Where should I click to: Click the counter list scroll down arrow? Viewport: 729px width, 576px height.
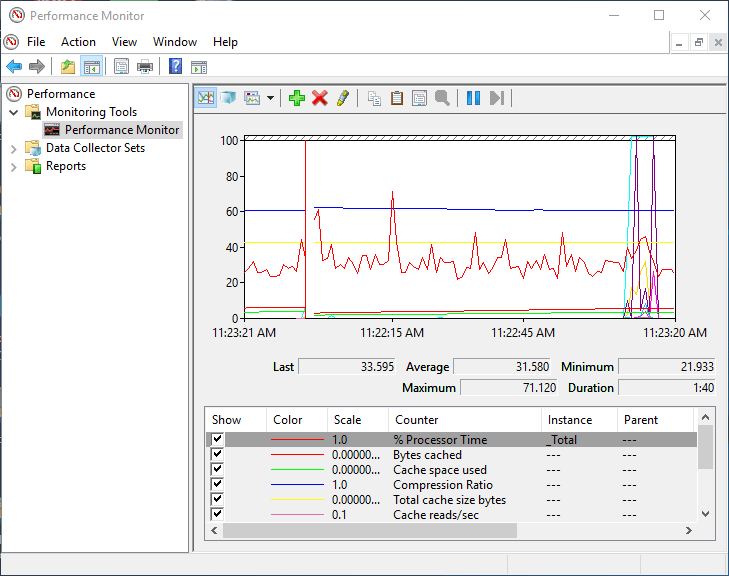tap(705, 513)
